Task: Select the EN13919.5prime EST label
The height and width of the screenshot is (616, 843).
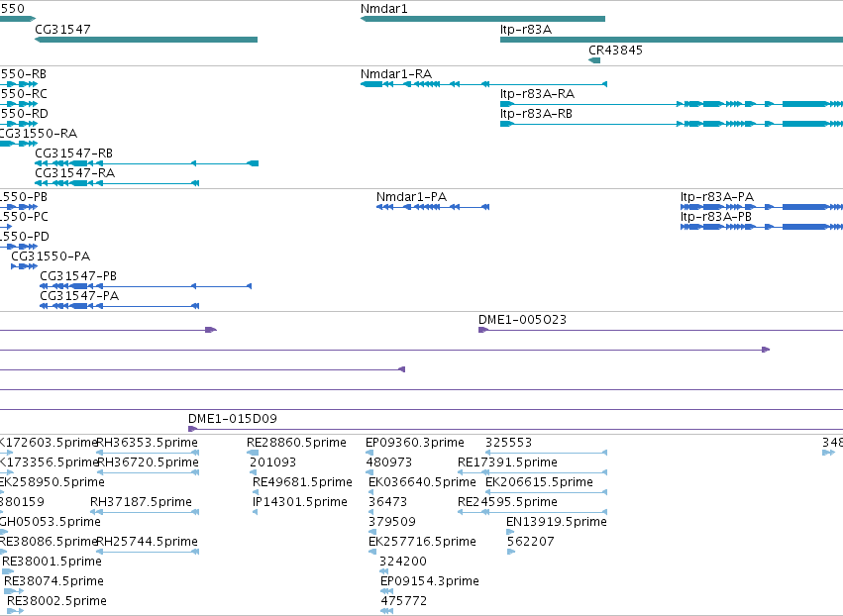Action: point(557,522)
